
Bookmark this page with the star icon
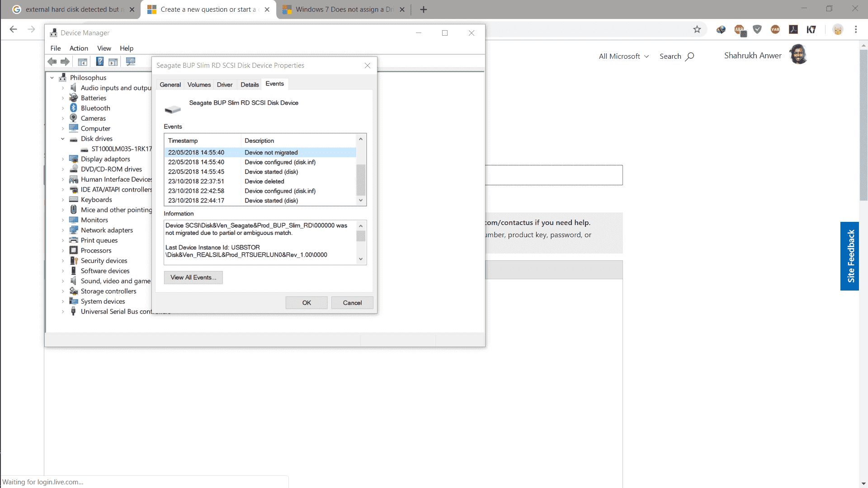[697, 29]
